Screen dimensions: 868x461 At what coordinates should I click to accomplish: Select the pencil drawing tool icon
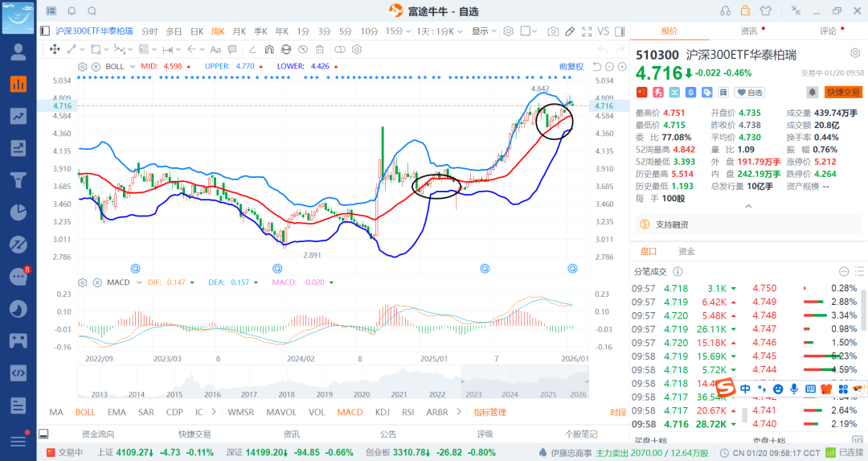[x=570, y=31]
